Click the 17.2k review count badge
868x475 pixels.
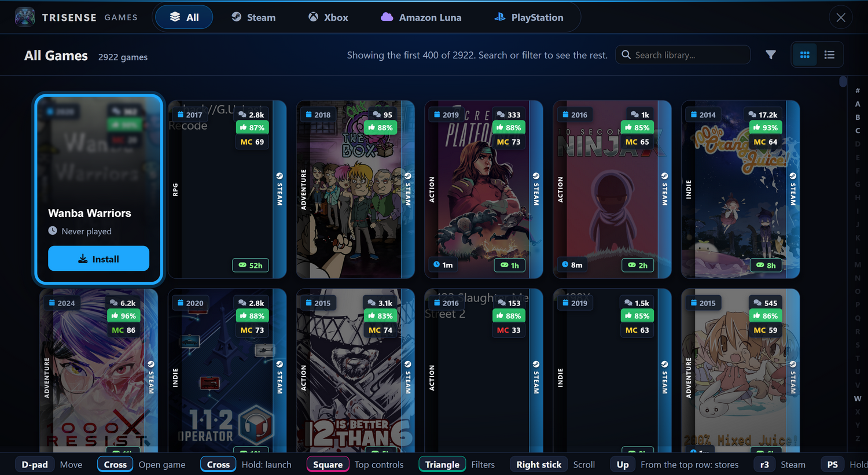(x=763, y=115)
